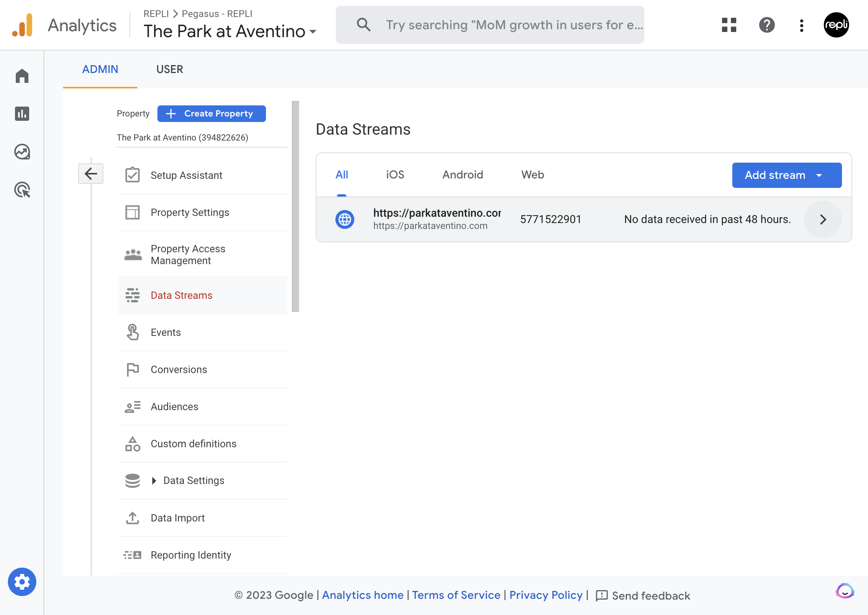Select the All streams tab
868x615 pixels.
click(342, 175)
